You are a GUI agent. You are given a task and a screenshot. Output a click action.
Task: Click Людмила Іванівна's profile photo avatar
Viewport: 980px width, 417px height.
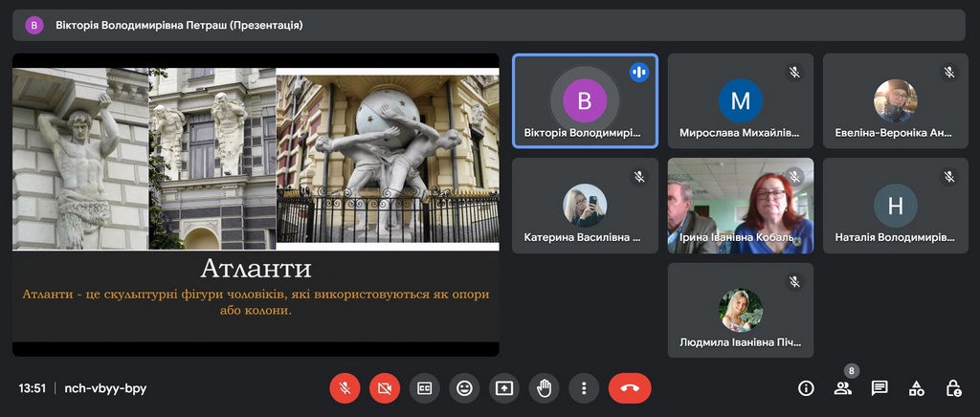coord(741,310)
